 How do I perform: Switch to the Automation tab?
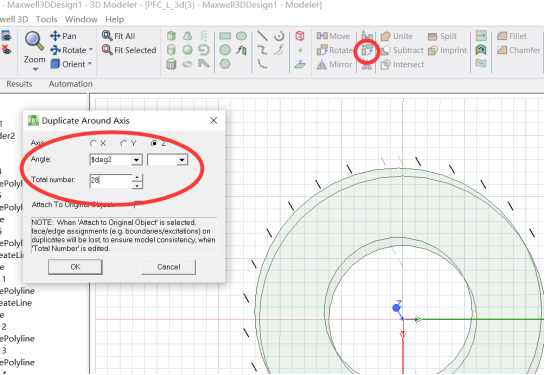click(71, 84)
